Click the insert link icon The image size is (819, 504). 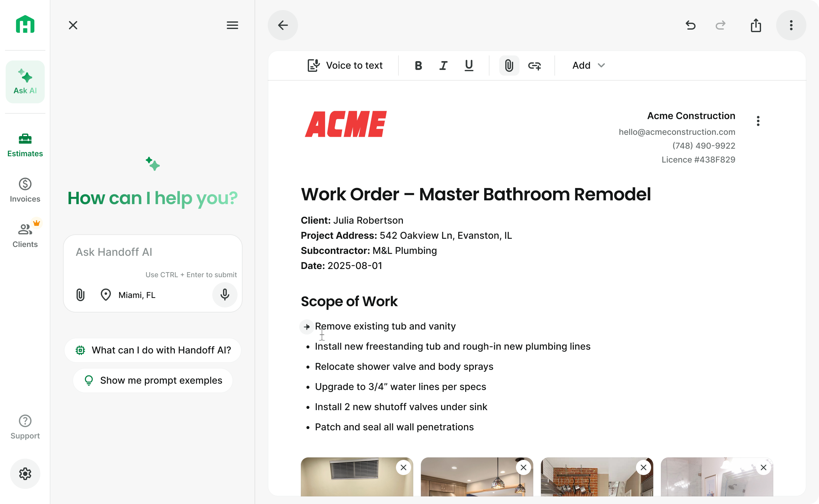point(534,65)
